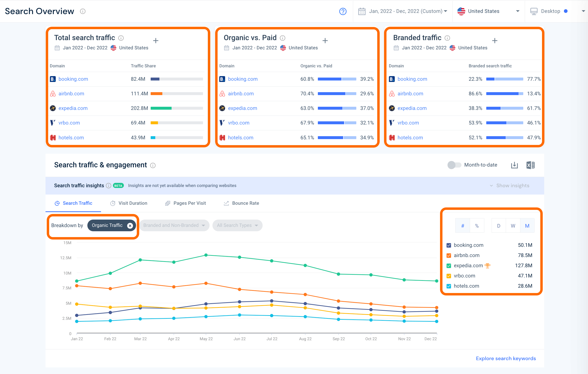The image size is (588, 374).
Task: Uncheck expedia.com in the chart legend
Action: 449,266
